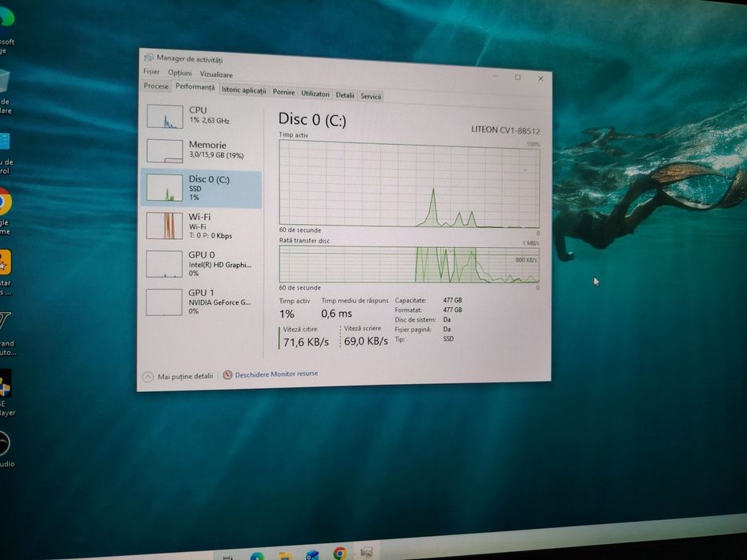
Task: Open the Control Panel desktop shortcut
Action: tap(5, 152)
